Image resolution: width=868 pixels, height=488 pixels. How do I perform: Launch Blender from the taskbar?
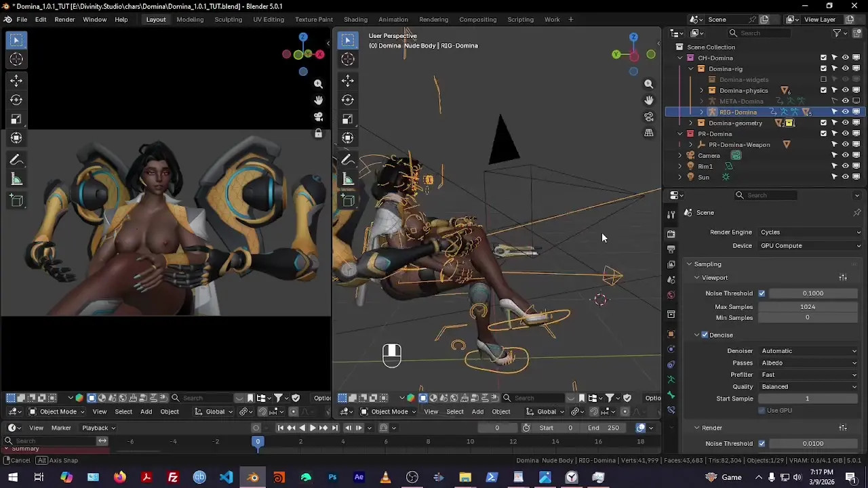[x=252, y=477]
